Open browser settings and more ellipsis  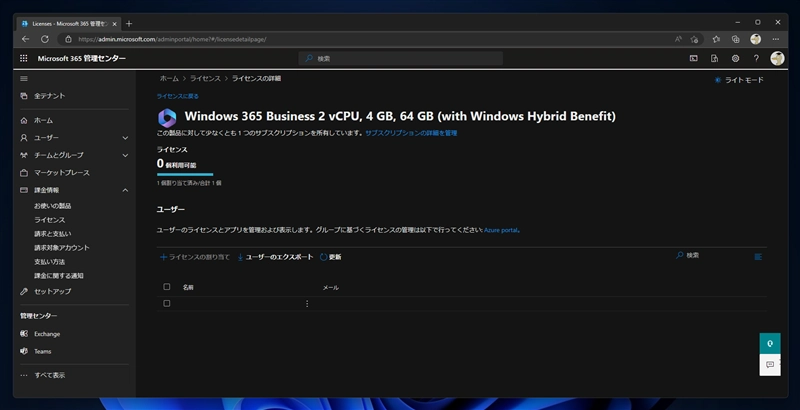(776, 39)
